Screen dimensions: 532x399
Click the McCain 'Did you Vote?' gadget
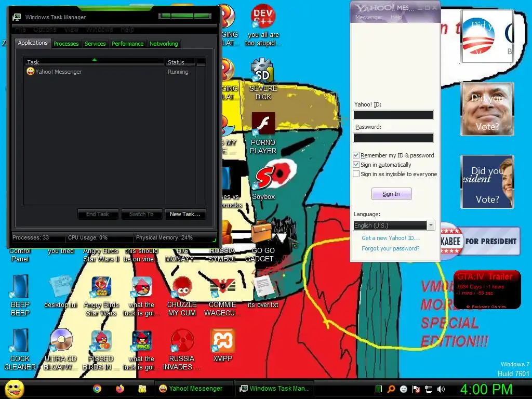(x=487, y=109)
